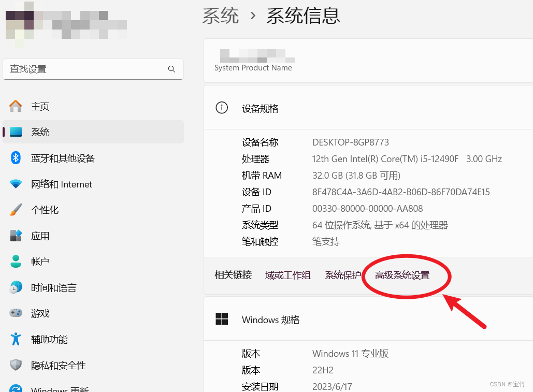
Task: Open 帐户 settings
Action: (x=93, y=262)
